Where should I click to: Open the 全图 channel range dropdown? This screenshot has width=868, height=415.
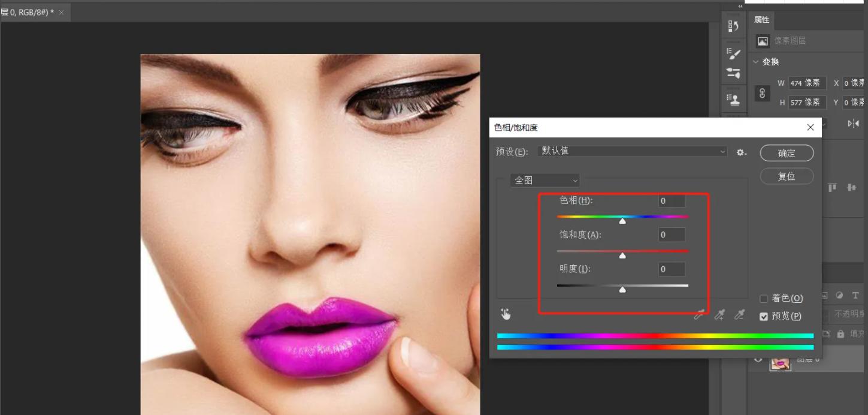[x=545, y=180]
